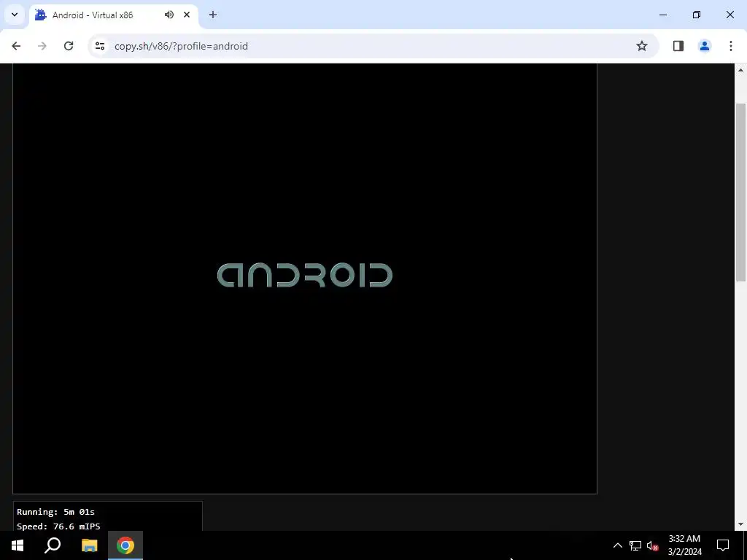Click the address bar URL text
Viewport: 747px width, 560px height.
(181, 46)
